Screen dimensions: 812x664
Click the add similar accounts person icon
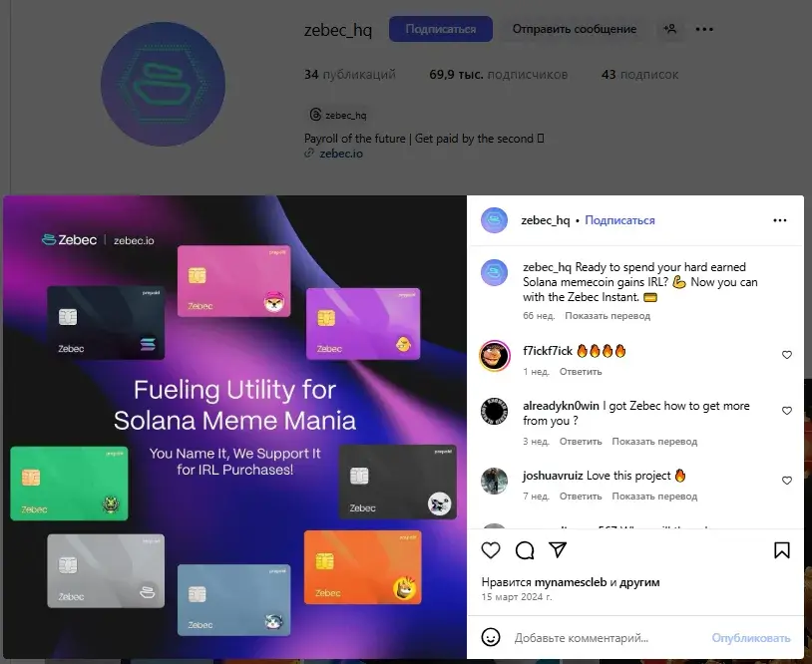pos(669,29)
